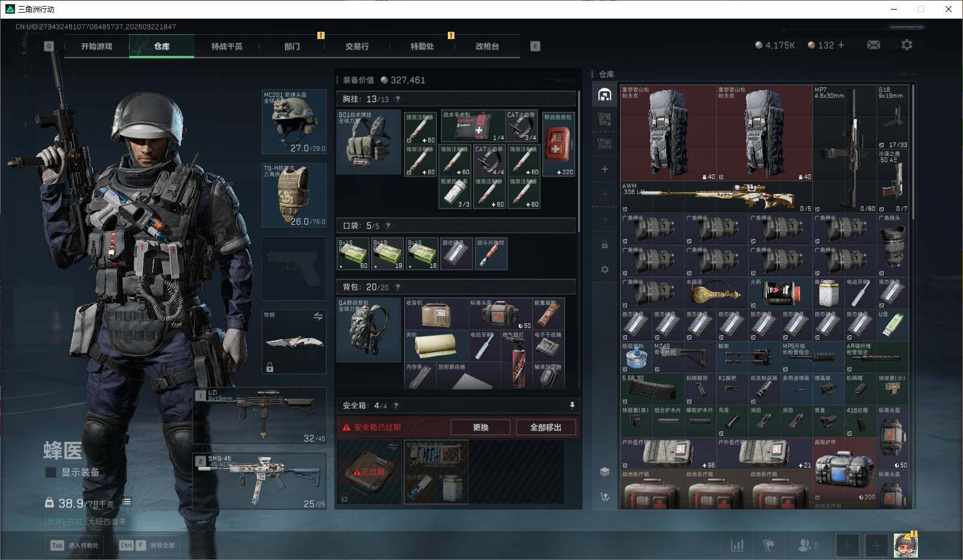Click the help question mark beside 胸挂
The image size is (963, 560).
click(x=398, y=99)
